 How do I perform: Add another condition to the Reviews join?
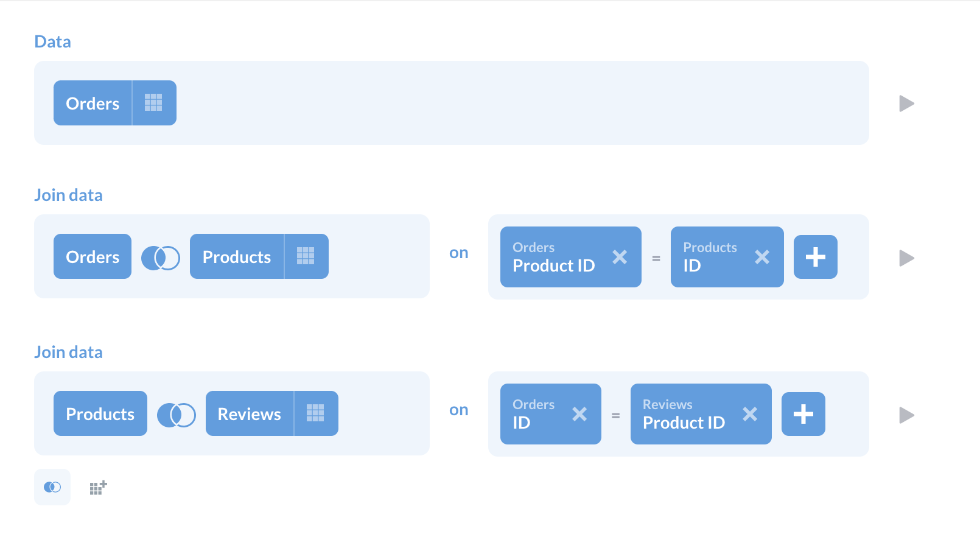(x=803, y=414)
